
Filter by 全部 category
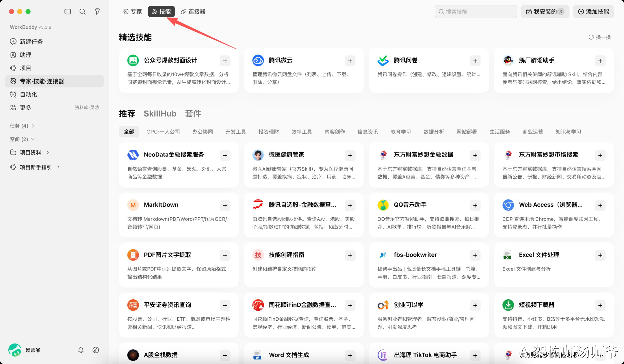coord(129,132)
